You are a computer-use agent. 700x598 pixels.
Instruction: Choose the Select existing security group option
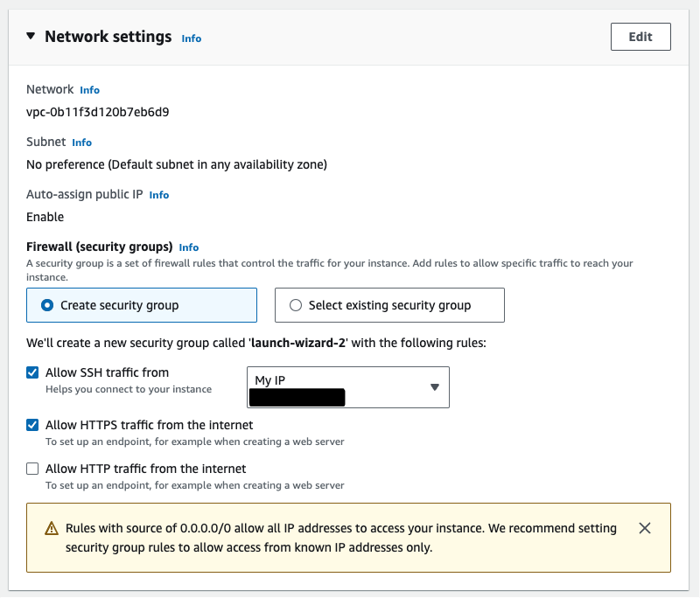(296, 305)
